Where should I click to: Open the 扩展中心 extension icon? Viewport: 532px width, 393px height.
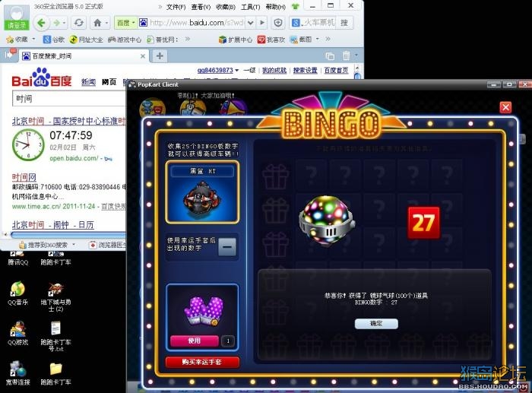236,40
